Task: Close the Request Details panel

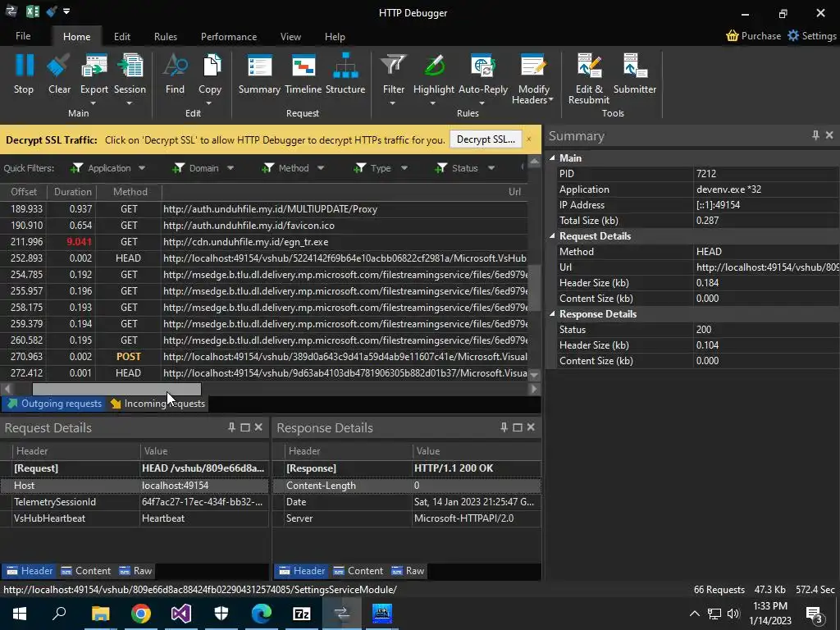Action: pos(258,427)
